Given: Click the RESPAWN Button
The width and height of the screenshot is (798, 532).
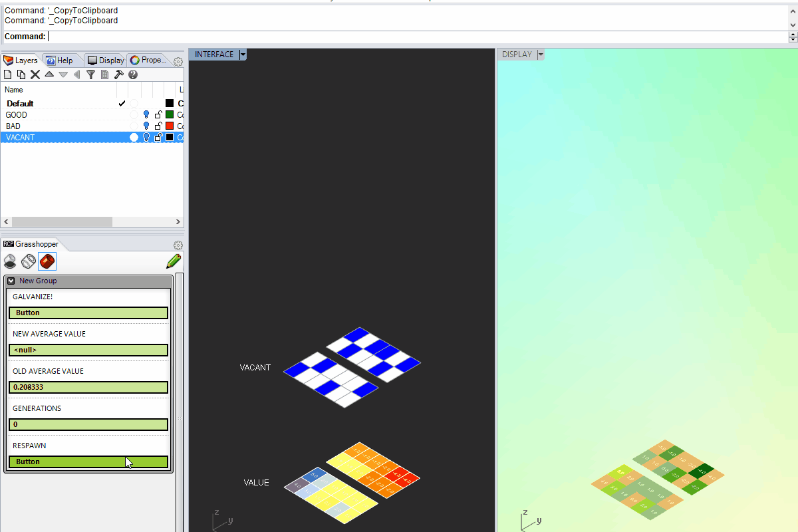Looking at the screenshot, I should coord(88,462).
